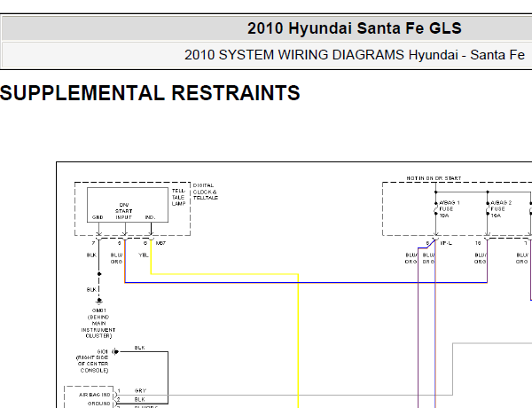The image size is (532, 408).
Task: Click the 'YEL' wire color label
Action: pyautogui.click(x=144, y=255)
